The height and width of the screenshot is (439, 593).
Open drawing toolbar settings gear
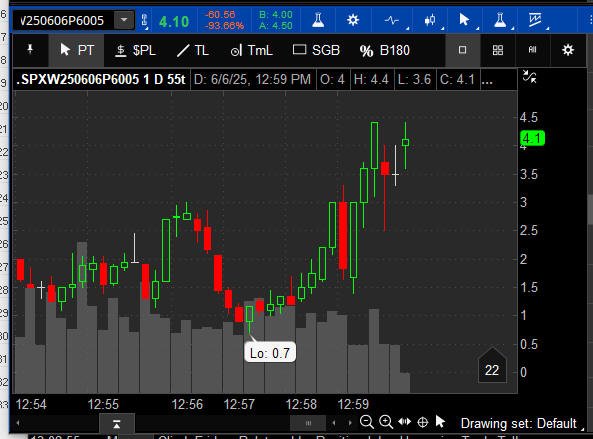coord(568,50)
